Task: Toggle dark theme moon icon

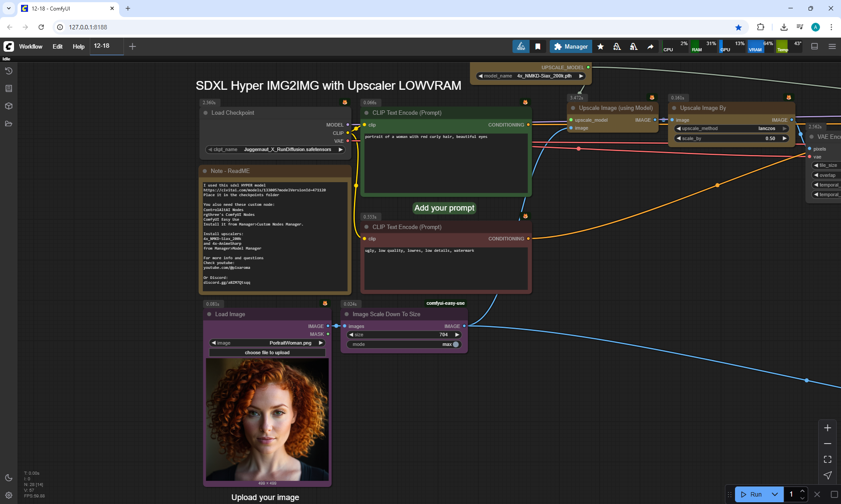Action: (8, 478)
